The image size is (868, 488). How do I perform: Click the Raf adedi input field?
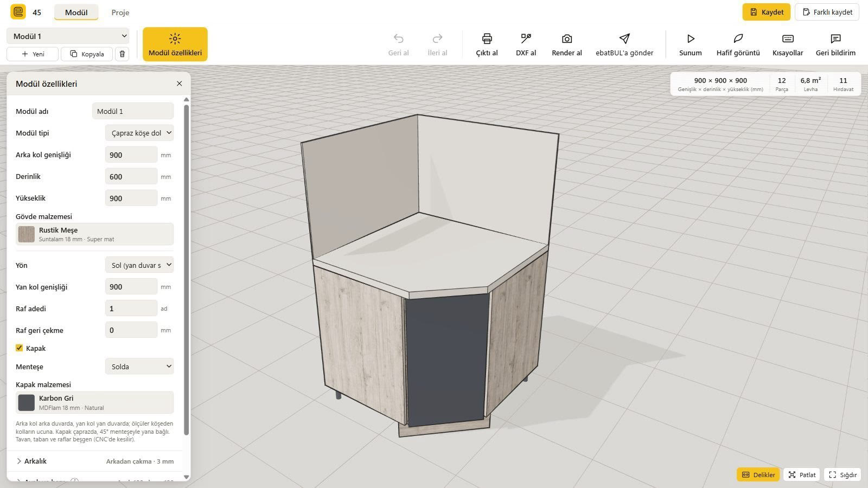pos(131,308)
